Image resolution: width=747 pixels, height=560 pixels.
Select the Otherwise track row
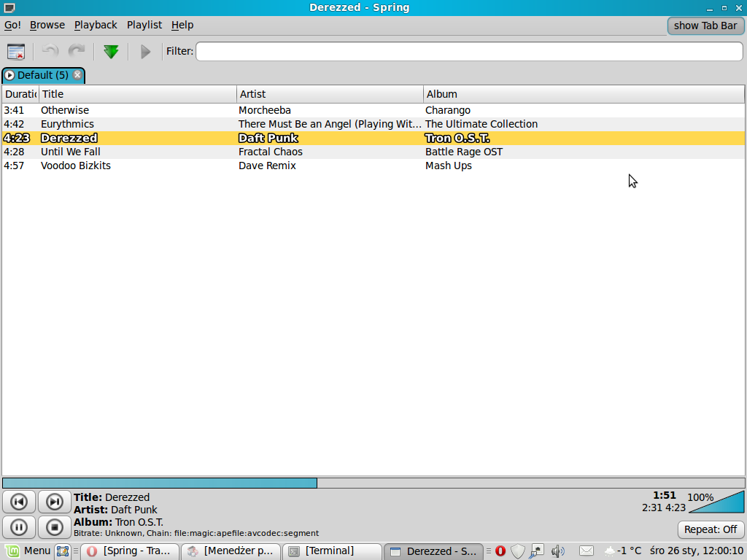coord(373,110)
